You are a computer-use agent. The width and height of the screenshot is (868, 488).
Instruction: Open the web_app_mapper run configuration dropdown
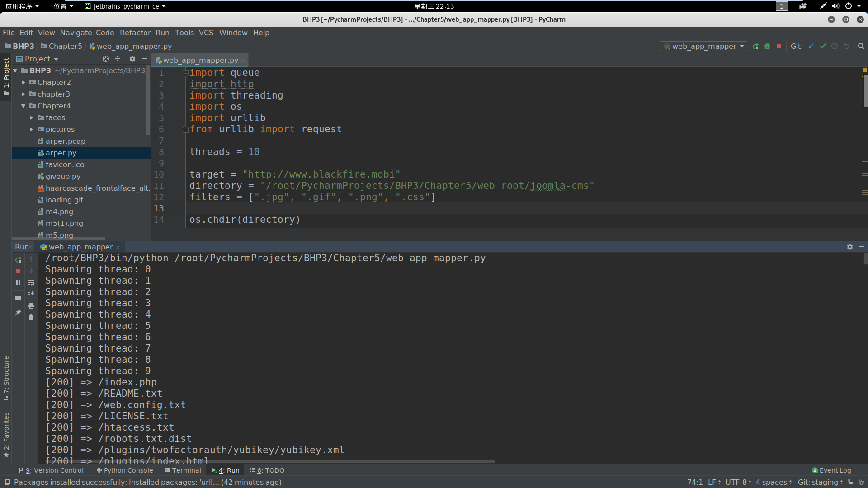(x=703, y=46)
